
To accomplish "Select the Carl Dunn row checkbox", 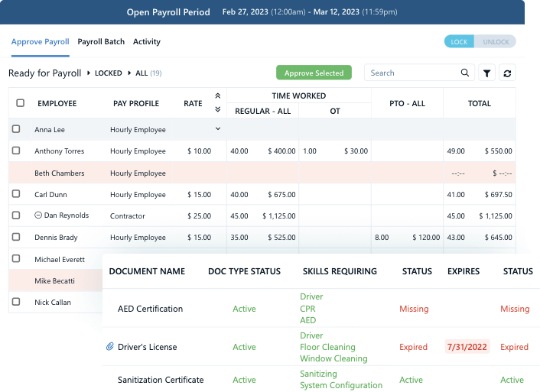I will 16,195.
